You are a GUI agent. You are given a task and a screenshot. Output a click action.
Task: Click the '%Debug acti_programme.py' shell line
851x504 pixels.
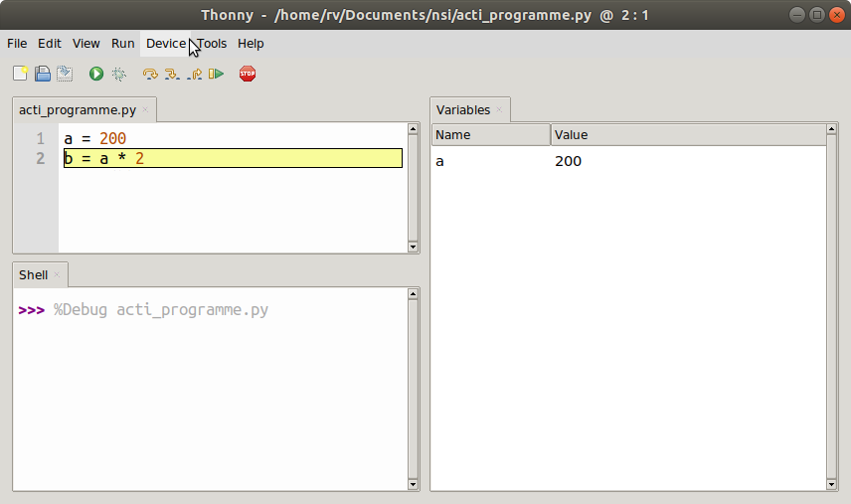tap(161, 310)
